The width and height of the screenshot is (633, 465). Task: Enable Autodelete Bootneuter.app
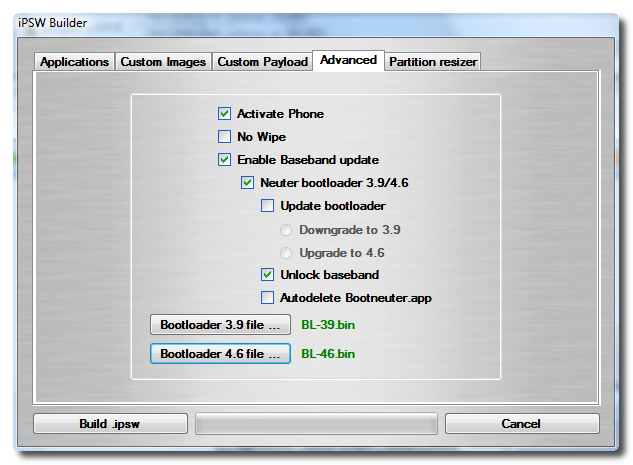267,298
